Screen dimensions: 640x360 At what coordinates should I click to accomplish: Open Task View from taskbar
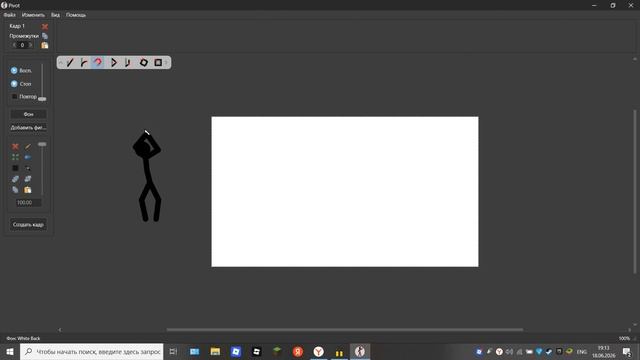pyautogui.click(x=173, y=351)
